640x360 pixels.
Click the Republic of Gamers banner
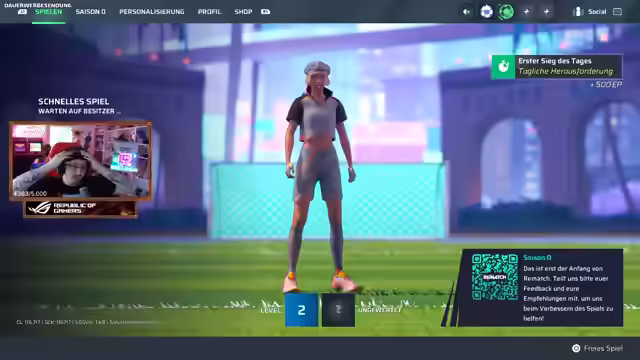click(80, 209)
